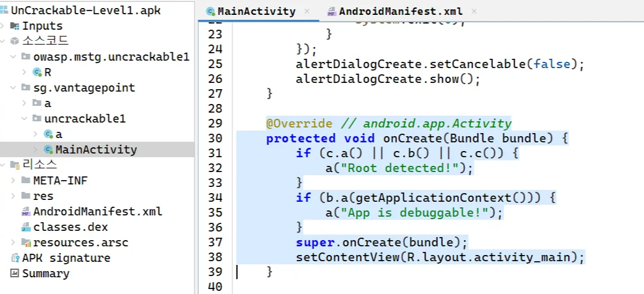
Task: Click the resources.arsc file icon
Action: (26, 243)
